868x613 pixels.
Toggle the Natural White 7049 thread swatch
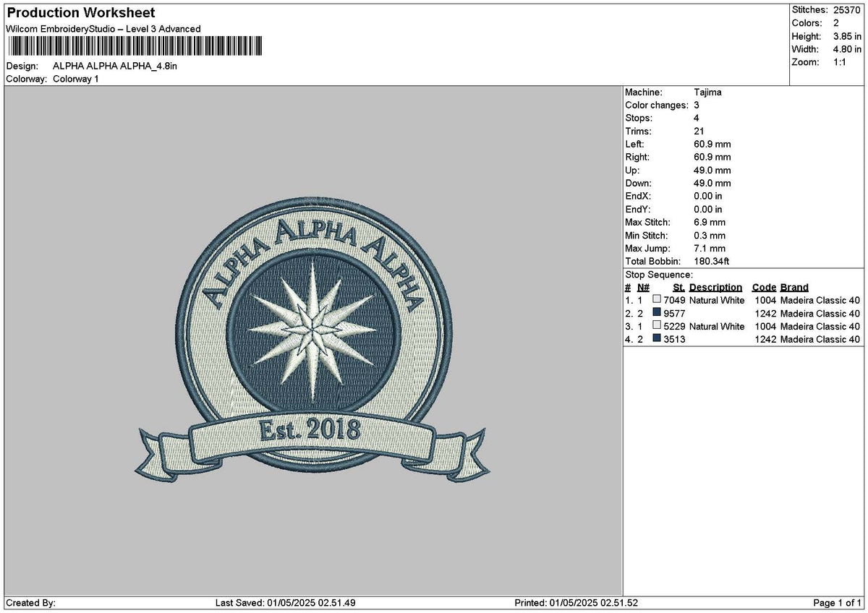657,300
